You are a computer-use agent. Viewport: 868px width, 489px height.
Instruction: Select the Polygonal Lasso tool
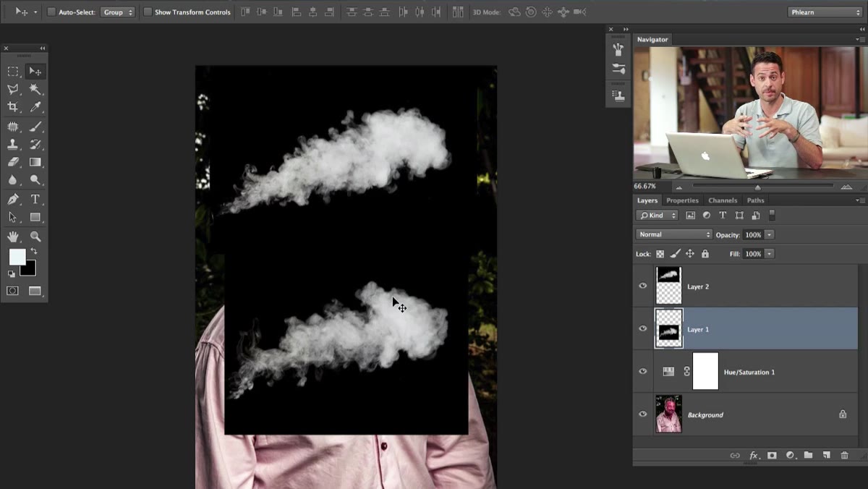(x=13, y=89)
